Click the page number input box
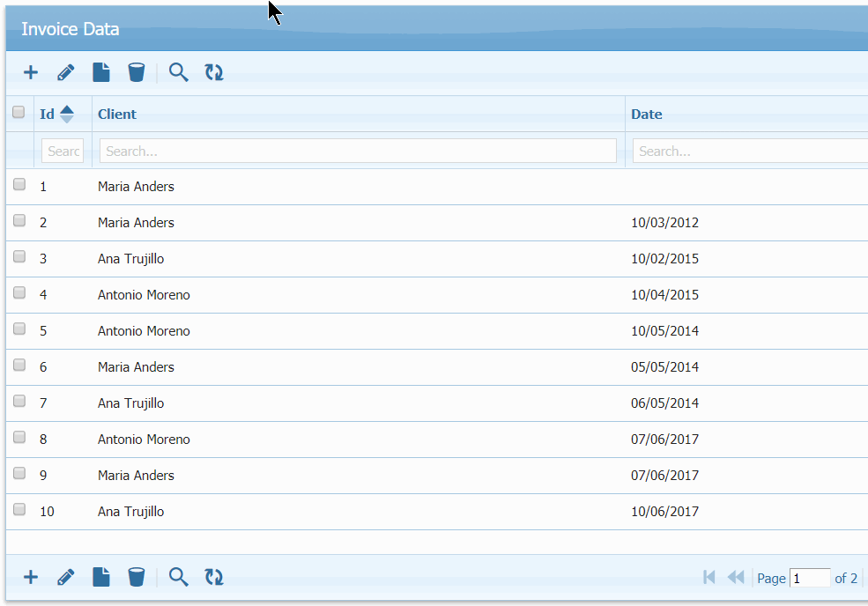This screenshot has width=868, height=606. (x=809, y=578)
